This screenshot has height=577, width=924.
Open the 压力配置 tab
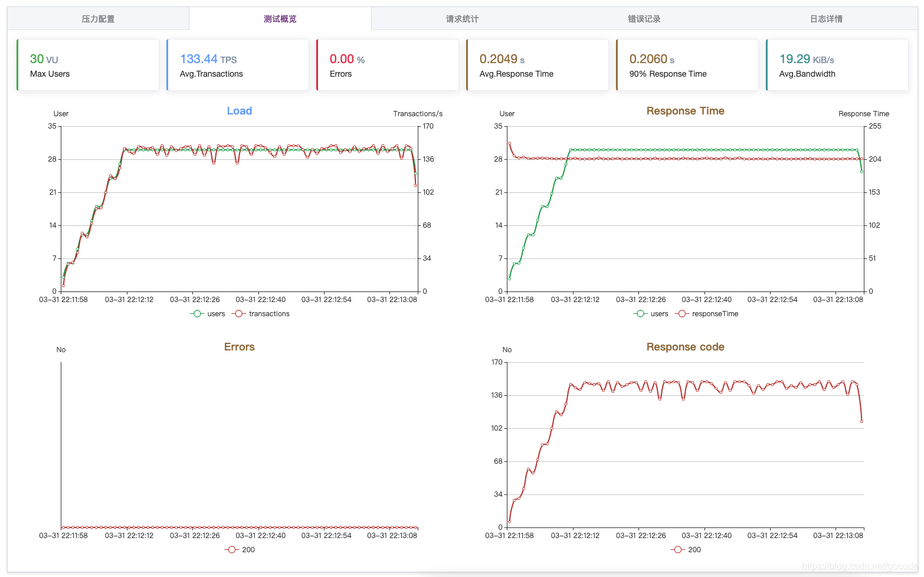click(98, 19)
